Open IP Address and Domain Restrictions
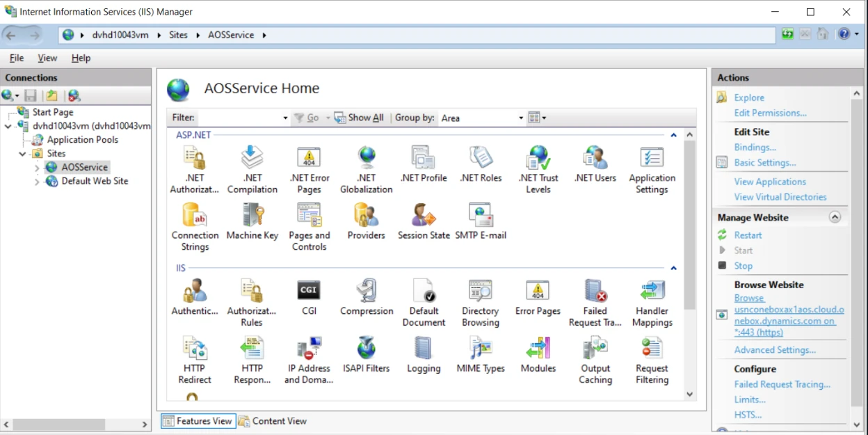868x435 pixels. click(310, 361)
